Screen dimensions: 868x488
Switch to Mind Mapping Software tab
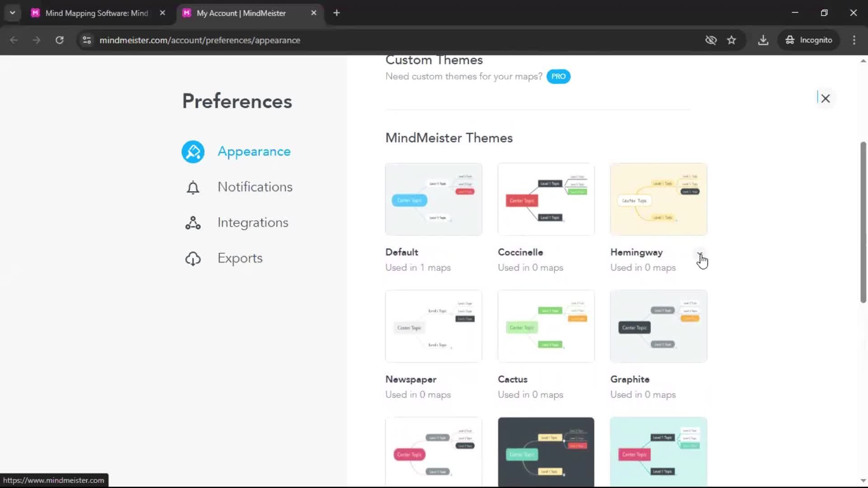[x=97, y=13]
